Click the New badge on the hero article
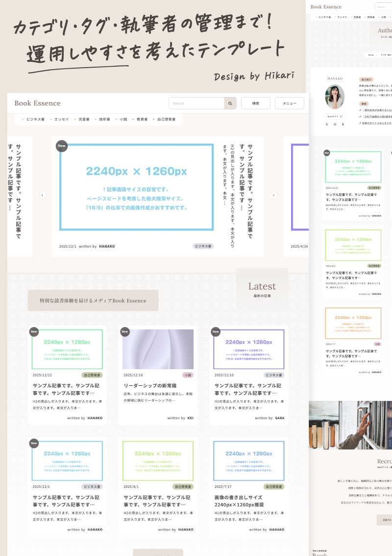 coord(61,146)
